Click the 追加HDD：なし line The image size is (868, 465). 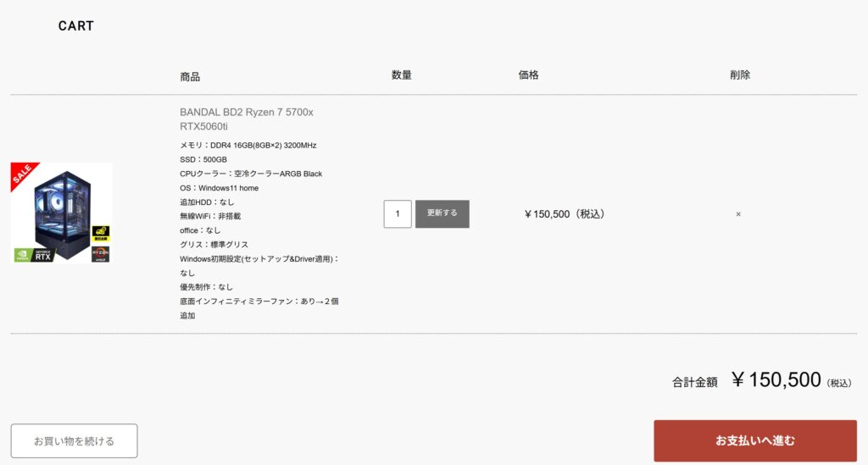pyautogui.click(x=207, y=202)
